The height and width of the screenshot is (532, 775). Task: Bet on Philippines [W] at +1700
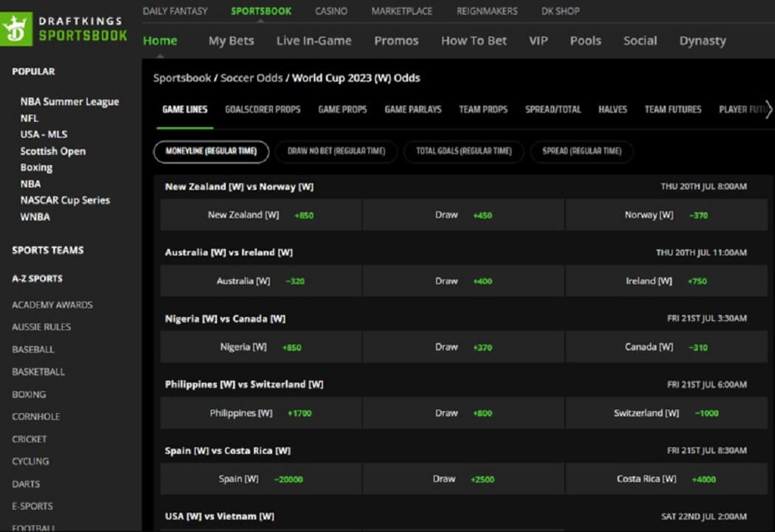pyautogui.click(x=261, y=413)
